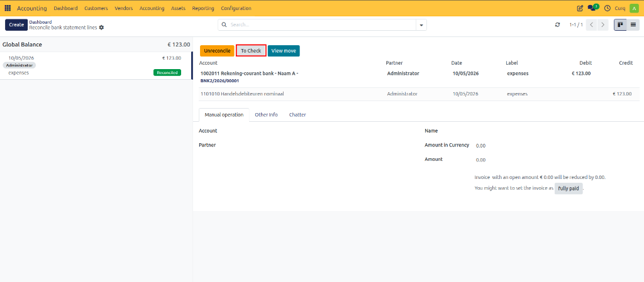Click the 1-1 / 1 pager counter
The width and height of the screenshot is (644, 282).
coord(576,25)
